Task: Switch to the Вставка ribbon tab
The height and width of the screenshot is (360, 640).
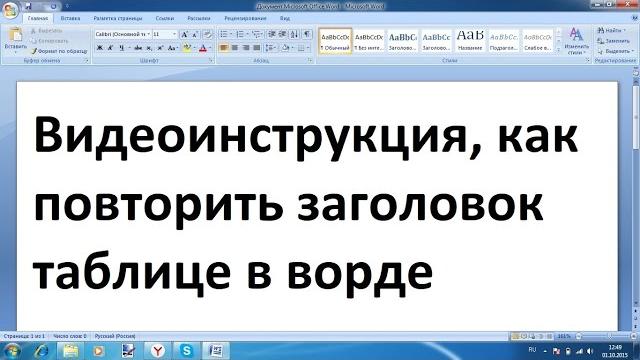Action: [70, 18]
